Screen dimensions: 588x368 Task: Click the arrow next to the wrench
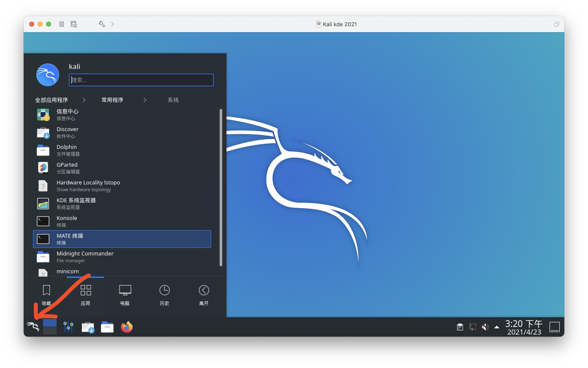pos(112,24)
